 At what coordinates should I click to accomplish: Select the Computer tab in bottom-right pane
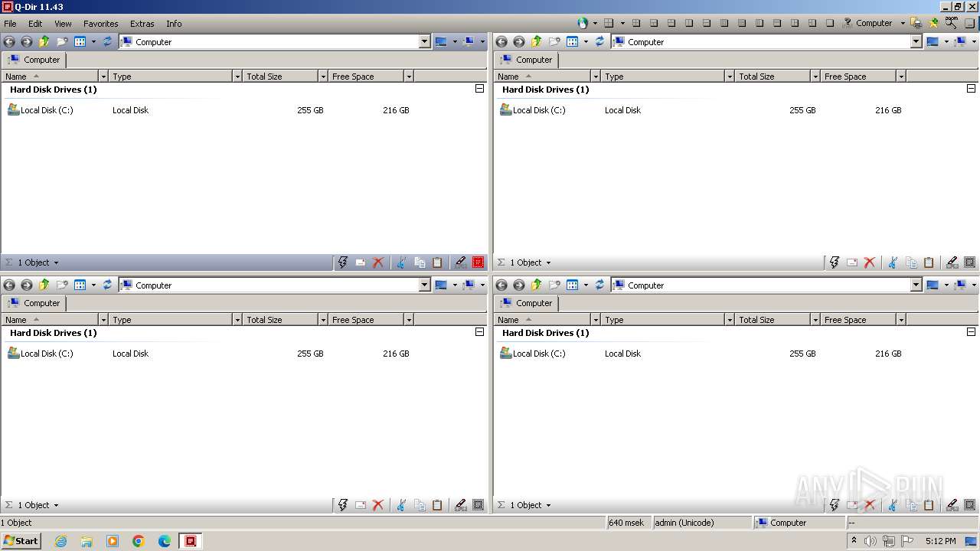coord(526,303)
